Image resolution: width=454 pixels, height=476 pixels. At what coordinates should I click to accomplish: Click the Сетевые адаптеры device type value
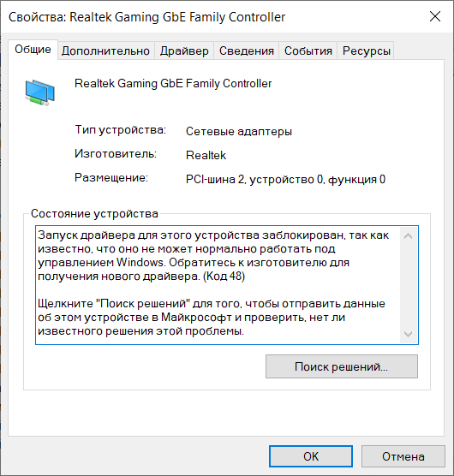pos(239,132)
